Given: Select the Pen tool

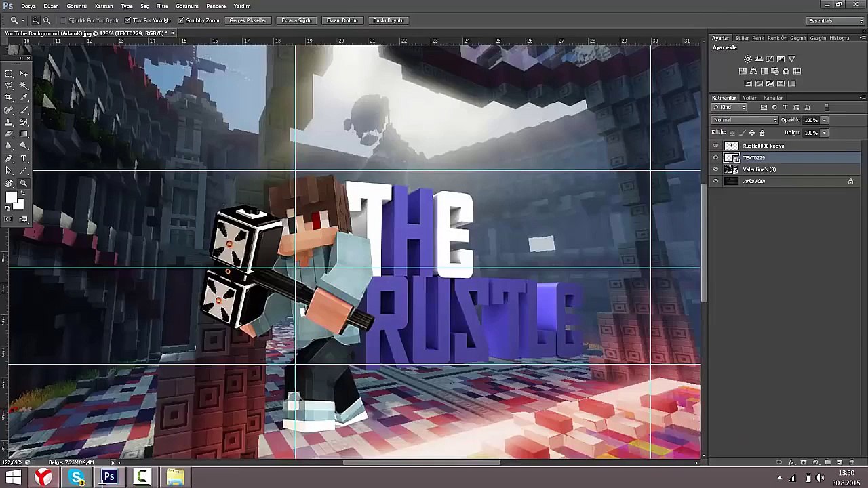Looking at the screenshot, I should tap(9, 159).
